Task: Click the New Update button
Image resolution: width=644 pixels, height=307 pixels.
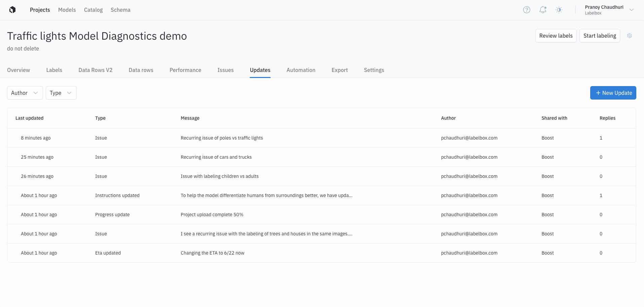Action: tap(613, 93)
